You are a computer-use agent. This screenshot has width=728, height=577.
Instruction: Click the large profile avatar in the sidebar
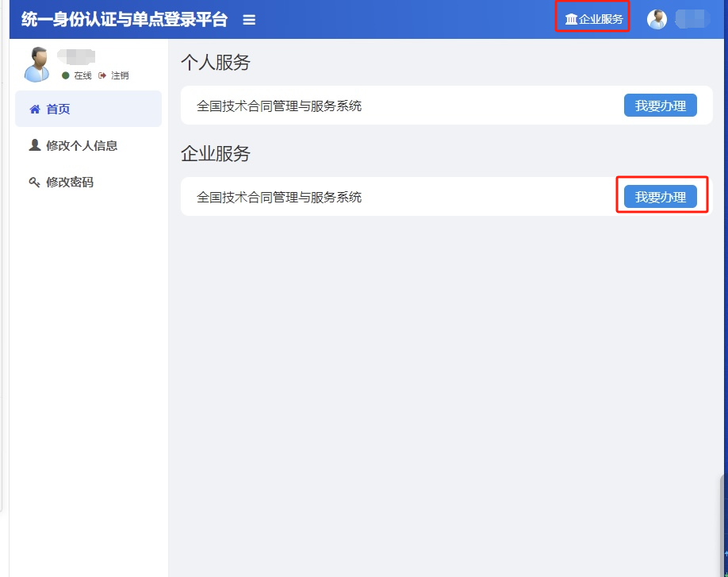point(36,64)
